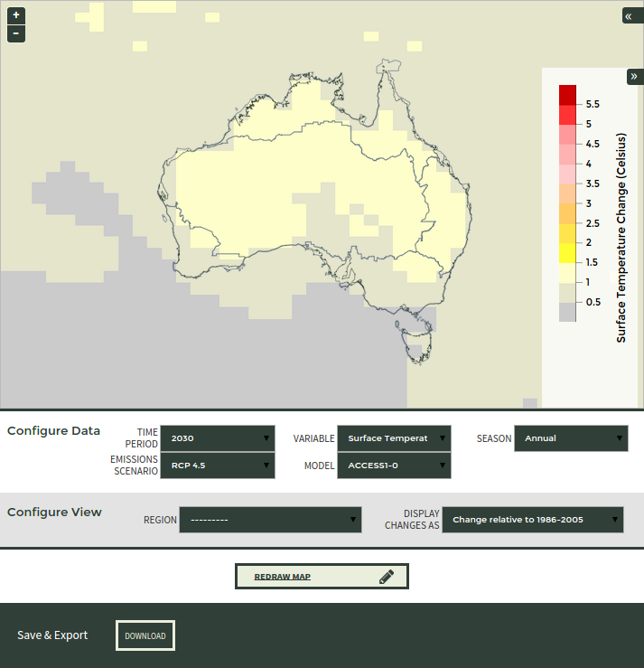
Task: Open the Time Period dropdown
Action: click(217, 438)
